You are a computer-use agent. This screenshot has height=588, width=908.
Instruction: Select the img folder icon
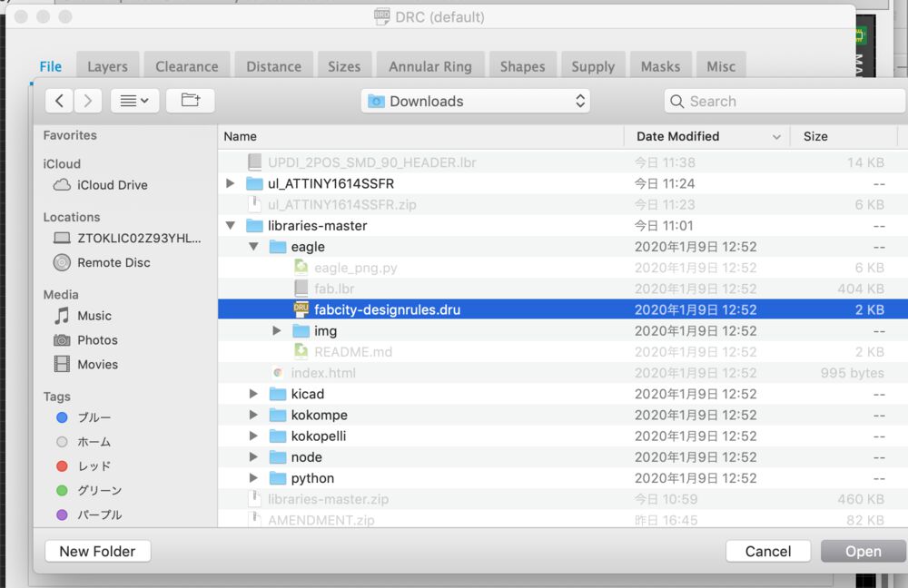[301, 331]
